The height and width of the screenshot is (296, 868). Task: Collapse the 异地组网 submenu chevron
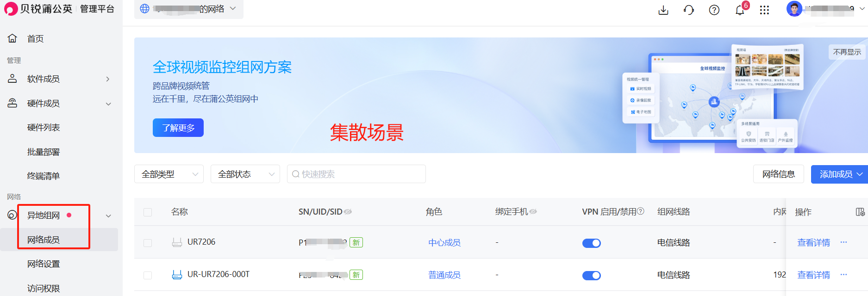tap(108, 216)
